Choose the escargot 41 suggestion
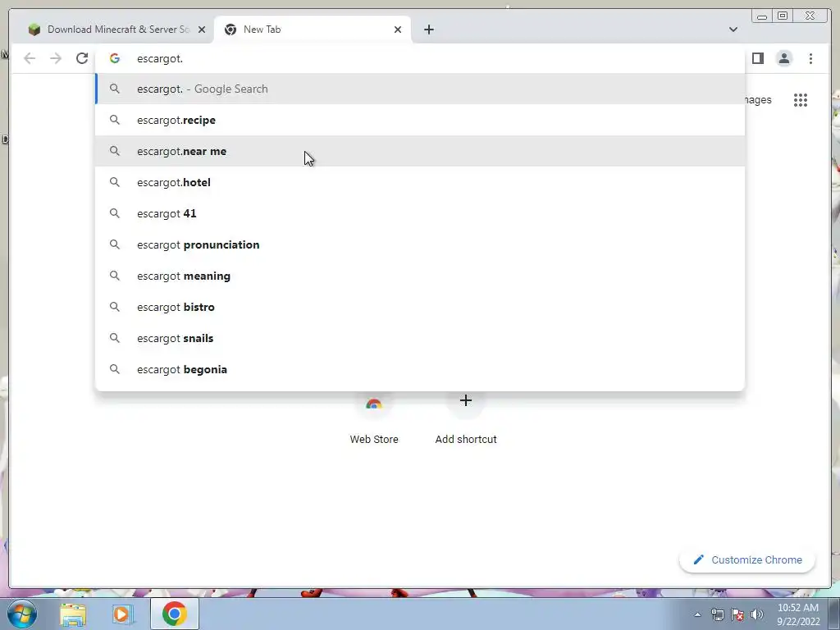The image size is (840, 630). [420, 213]
